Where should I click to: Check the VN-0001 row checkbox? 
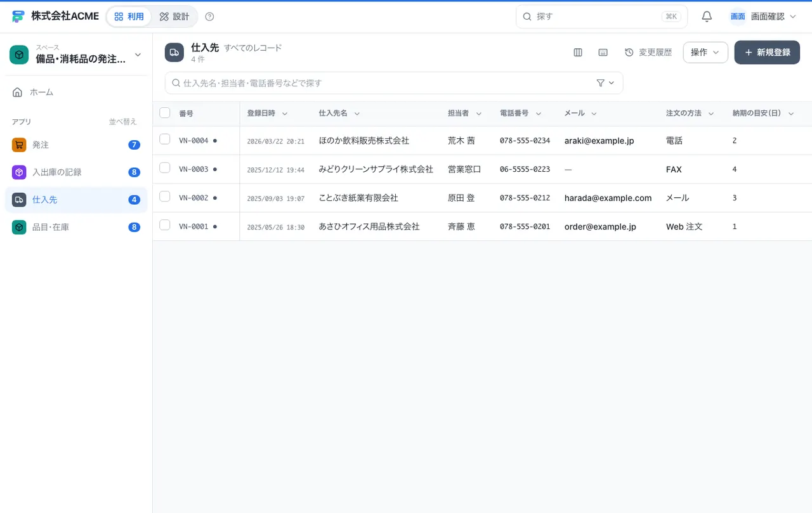pos(165,225)
